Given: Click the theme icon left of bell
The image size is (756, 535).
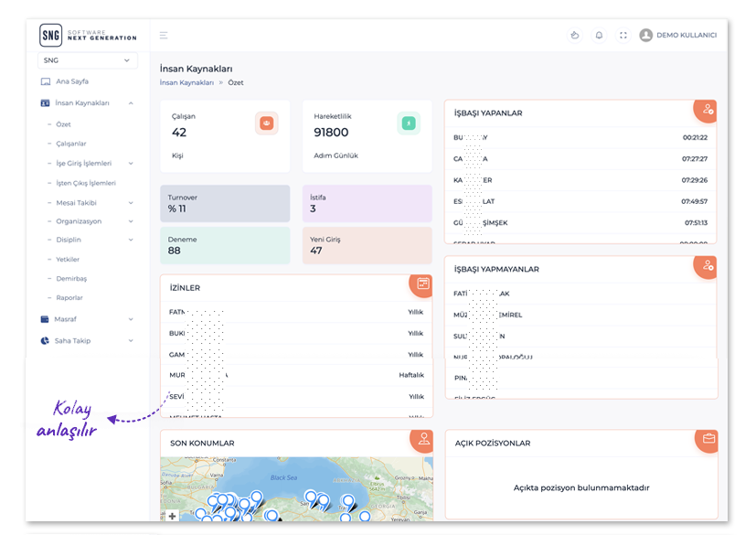Looking at the screenshot, I should [574, 36].
